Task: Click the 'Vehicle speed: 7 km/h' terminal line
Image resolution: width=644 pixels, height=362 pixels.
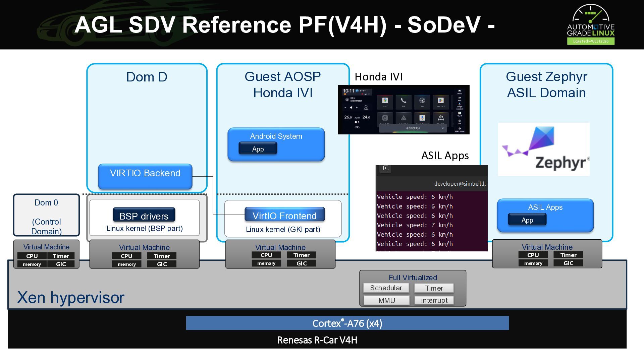Action: tap(415, 225)
